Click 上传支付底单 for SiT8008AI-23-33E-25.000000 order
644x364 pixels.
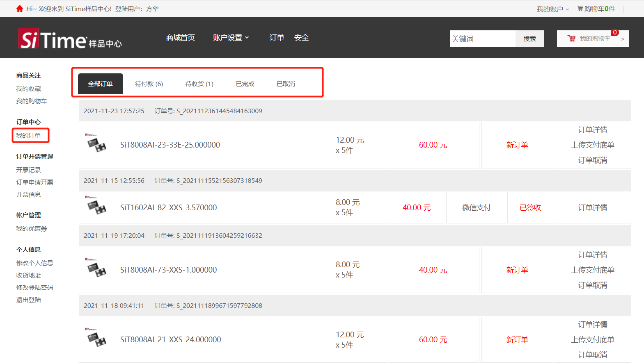point(593,145)
